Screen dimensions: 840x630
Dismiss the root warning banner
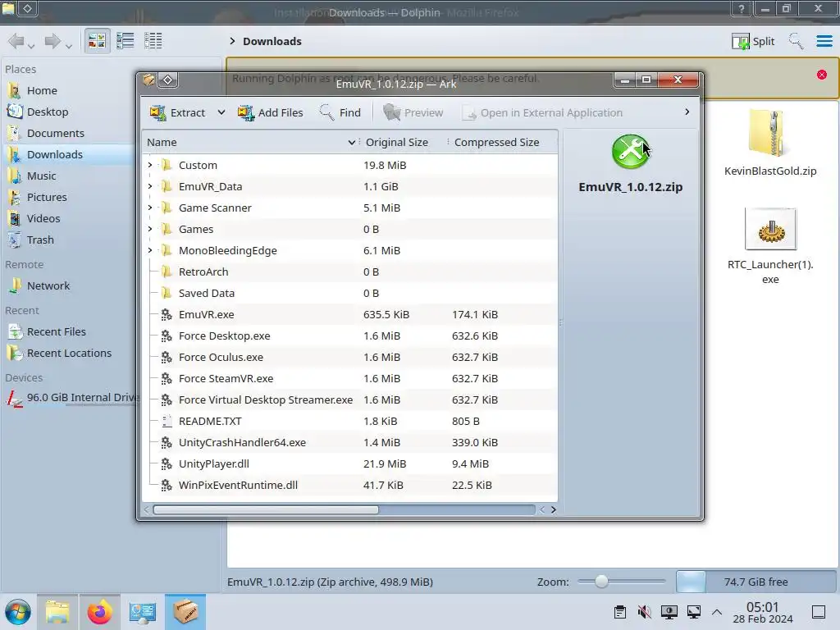pos(822,75)
